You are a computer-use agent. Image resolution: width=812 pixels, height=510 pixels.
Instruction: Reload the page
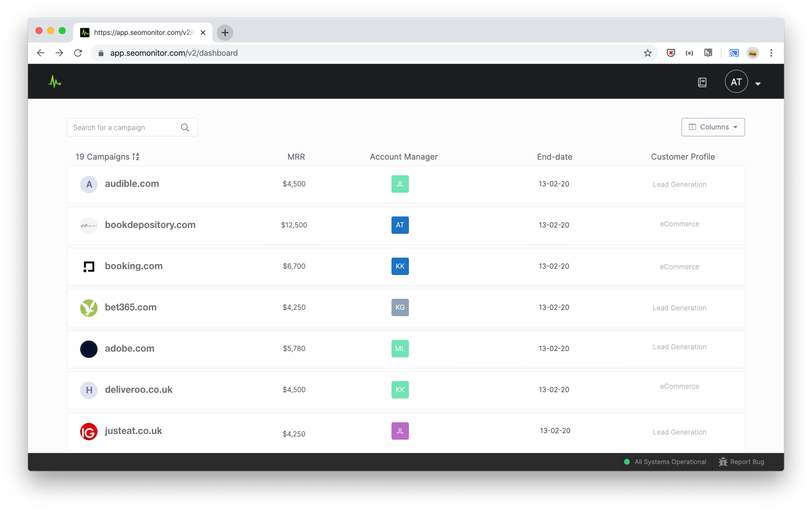coord(78,53)
